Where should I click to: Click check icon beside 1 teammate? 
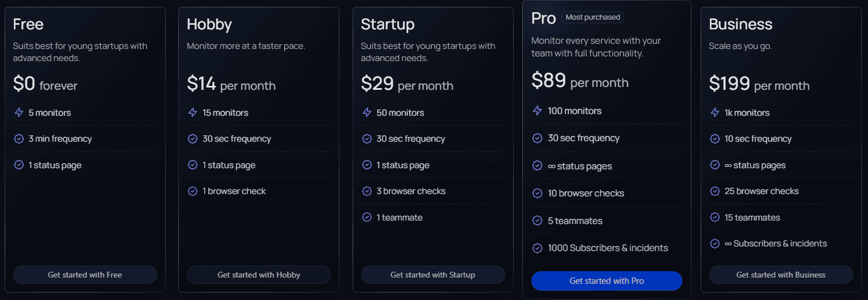[366, 218]
